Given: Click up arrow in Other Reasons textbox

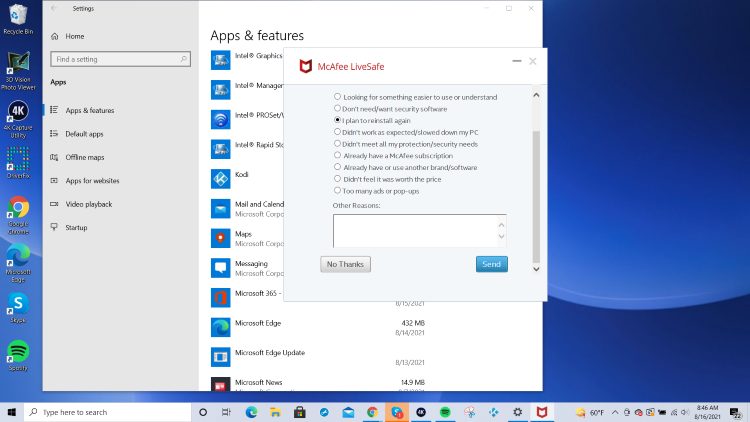Looking at the screenshot, I should (501, 224).
